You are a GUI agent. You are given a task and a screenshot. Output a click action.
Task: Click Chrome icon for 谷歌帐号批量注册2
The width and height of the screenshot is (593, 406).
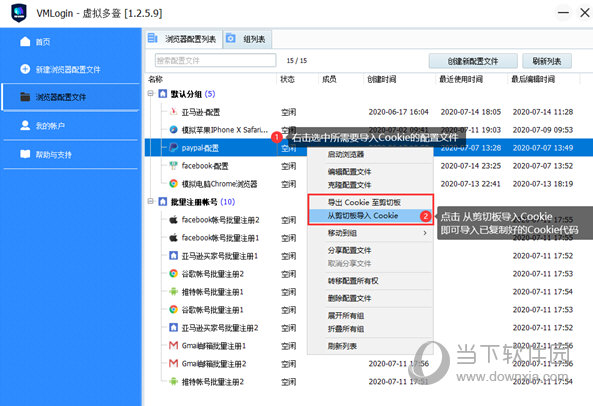click(x=173, y=273)
